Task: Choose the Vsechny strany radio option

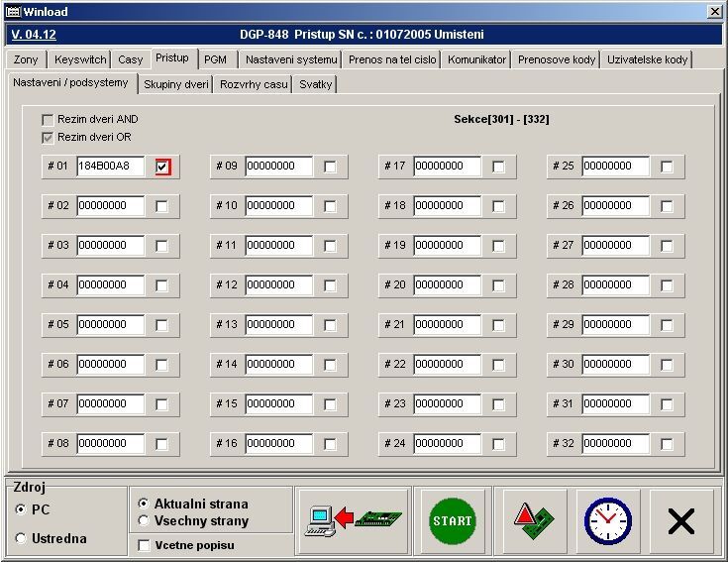Action: pos(144,520)
